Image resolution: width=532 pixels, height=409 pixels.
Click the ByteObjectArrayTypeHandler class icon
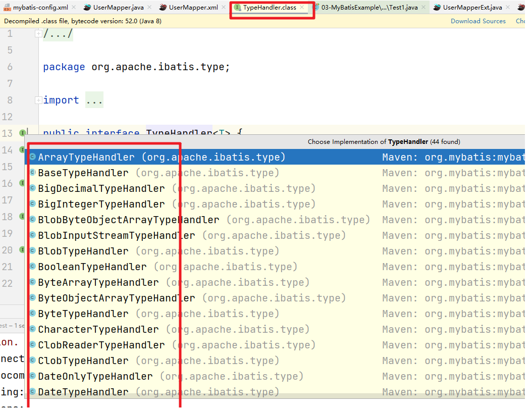(x=33, y=297)
